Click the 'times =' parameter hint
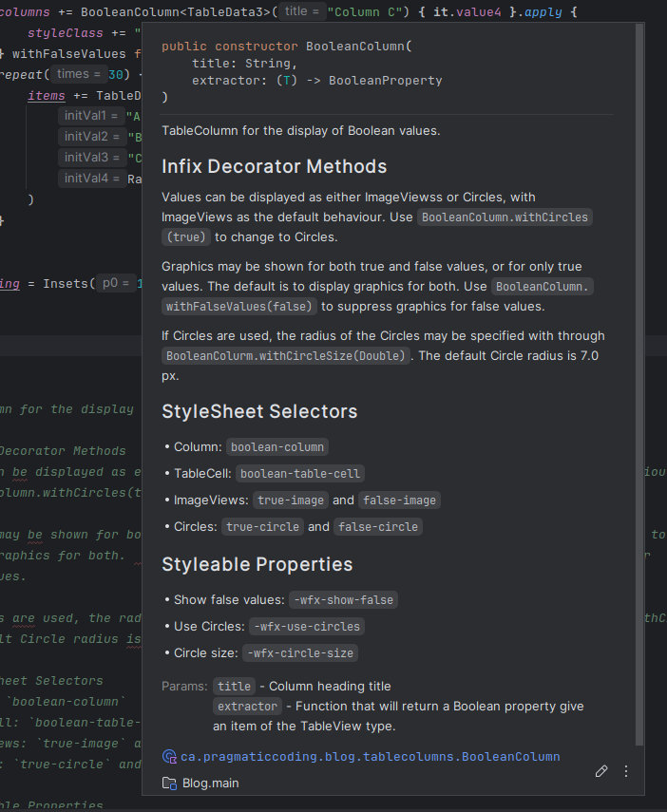This screenshot has height=812, width=667. pyautogui.click(x=79, y=74)
